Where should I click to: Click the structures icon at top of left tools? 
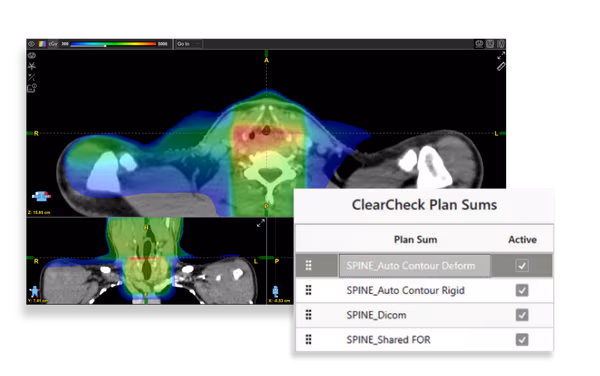click(32, 55)
